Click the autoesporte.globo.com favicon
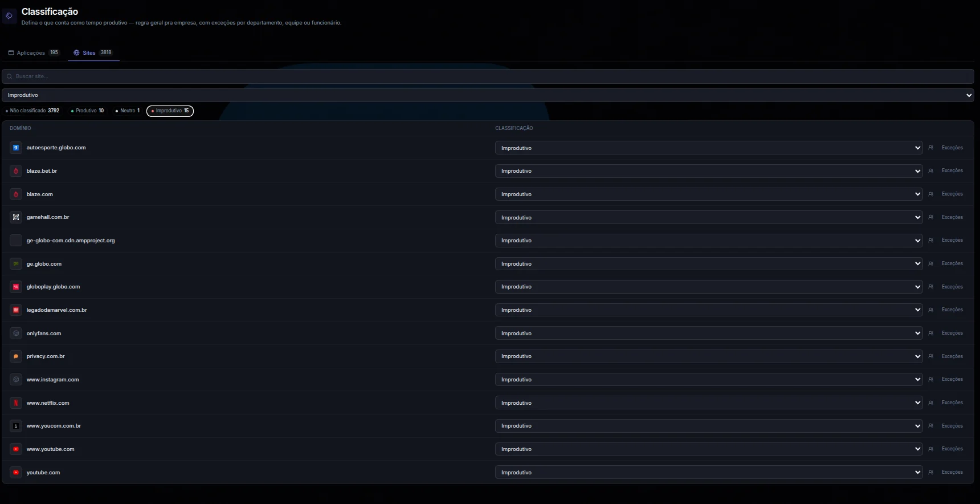Viewport: 980px width, 504px height. point(16,148)
